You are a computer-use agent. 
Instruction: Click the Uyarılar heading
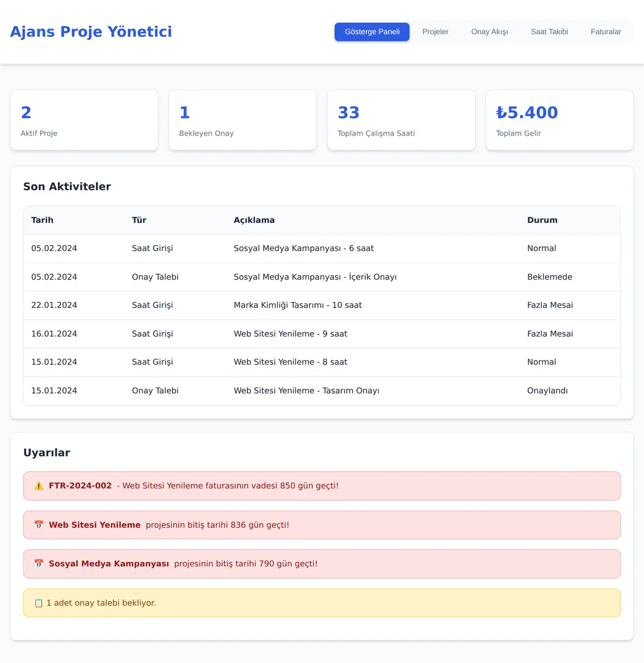pos(47,453)
